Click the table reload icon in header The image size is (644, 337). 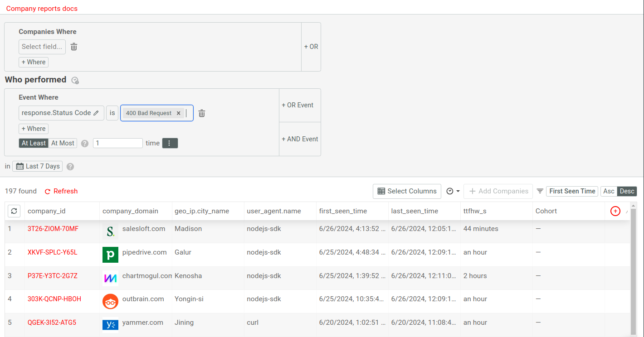[x=15, y=211]
